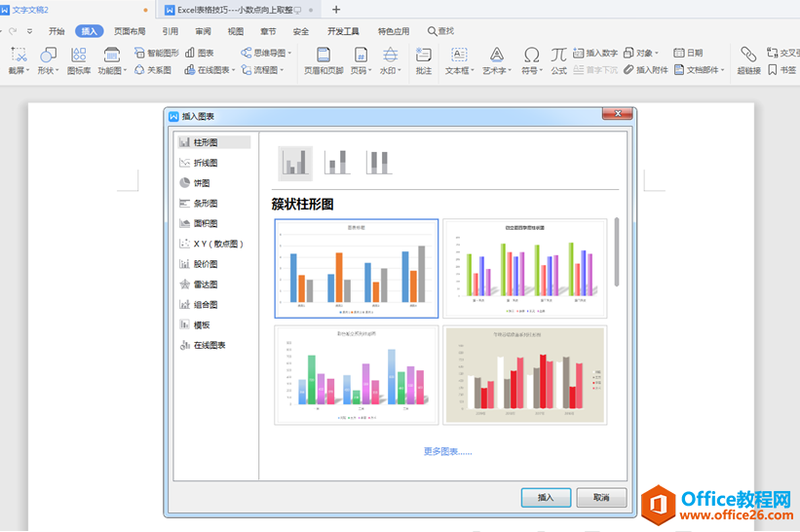This screenshot has height=532, width=800.
Task: Click the 取消 cancel button
Action: pos(601,497)
